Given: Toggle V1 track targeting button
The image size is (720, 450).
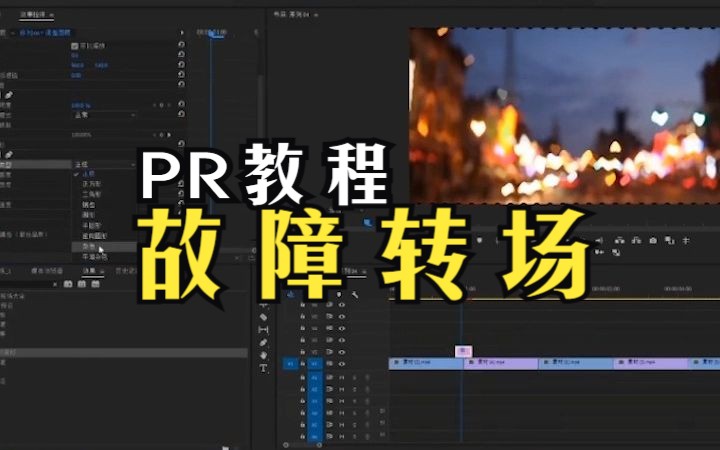Looking at the screenshot, I should tap(315, 364).
